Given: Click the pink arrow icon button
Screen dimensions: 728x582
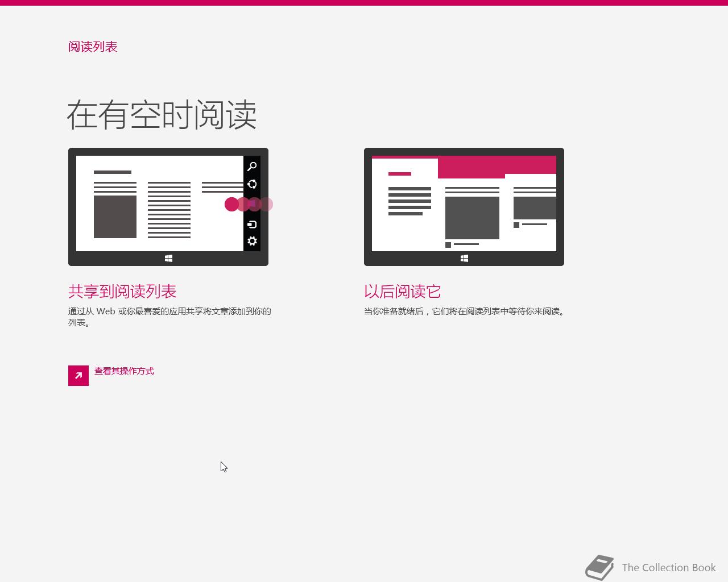Looking at the screenshot, I should tap(78, 376).
